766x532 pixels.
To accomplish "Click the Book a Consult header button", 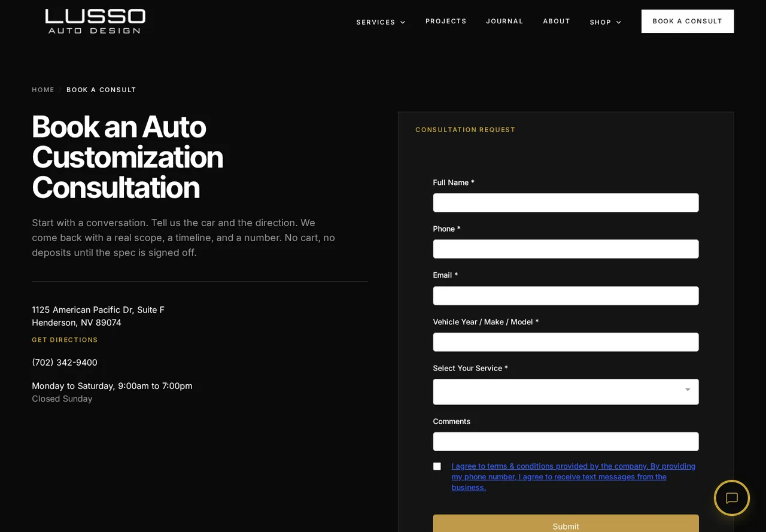I will pyautogui.click(x=688, y=21).
